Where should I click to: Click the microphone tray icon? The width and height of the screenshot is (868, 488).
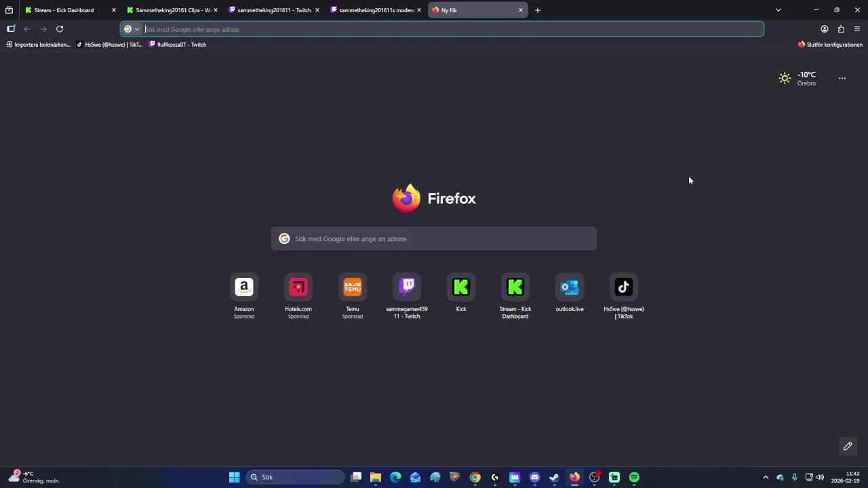coord(795,477)
